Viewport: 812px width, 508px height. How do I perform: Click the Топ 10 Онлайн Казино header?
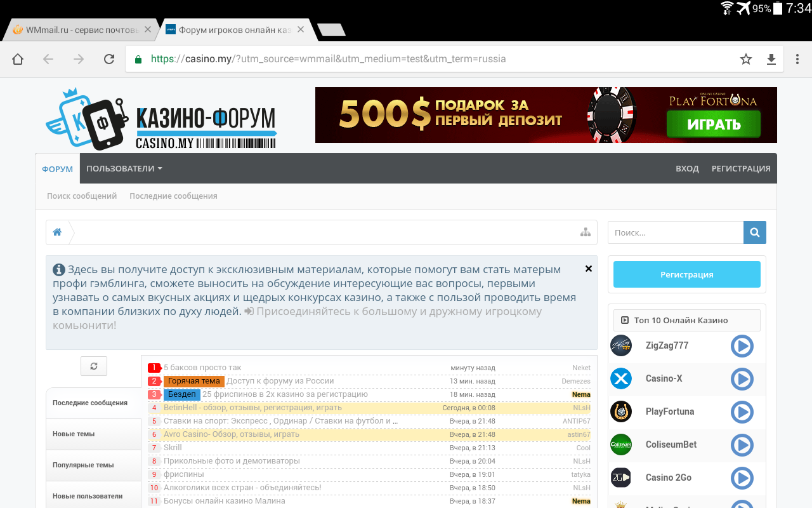pyautogui.click(x=687, y=320)
